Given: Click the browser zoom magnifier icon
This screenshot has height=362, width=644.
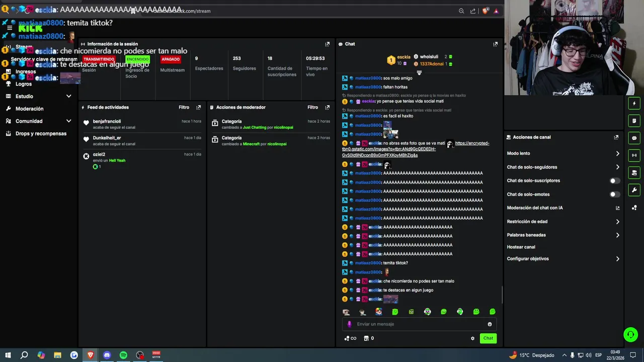Looking at the screenshot, I should 461,11.
